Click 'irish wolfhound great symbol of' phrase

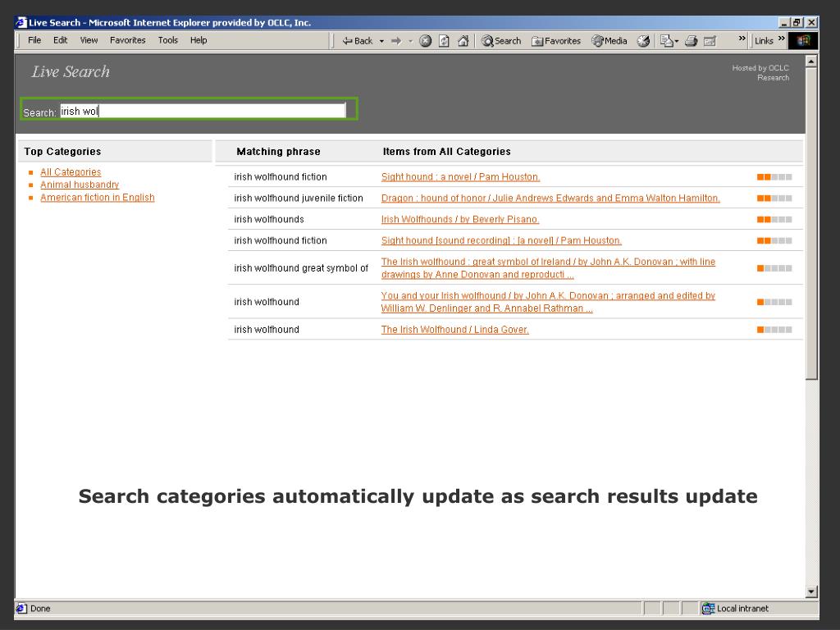[x=301, y=268]
